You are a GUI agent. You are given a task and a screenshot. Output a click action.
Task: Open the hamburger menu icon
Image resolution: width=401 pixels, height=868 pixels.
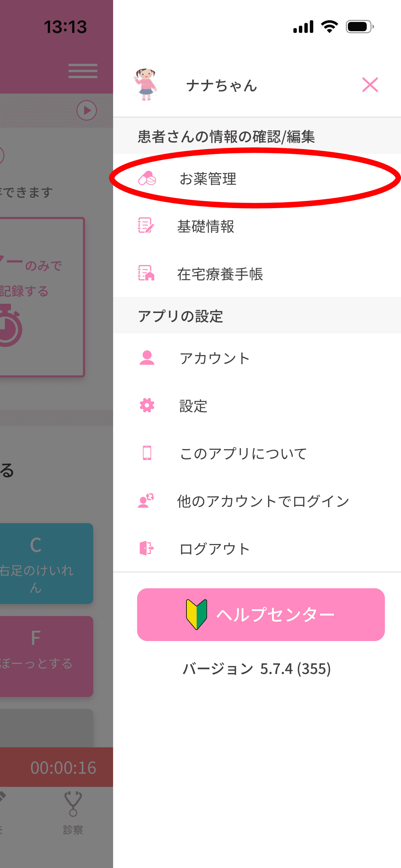coord(82,71)
